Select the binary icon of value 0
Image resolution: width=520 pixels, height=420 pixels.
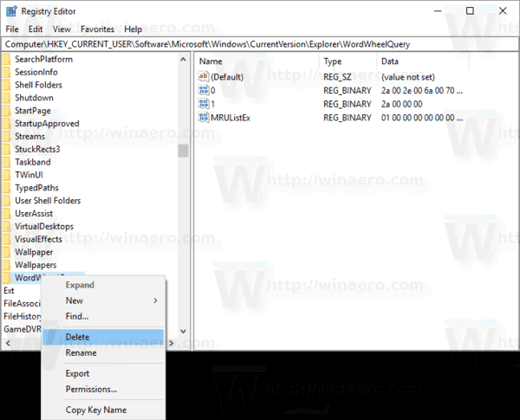coord(204,90)
